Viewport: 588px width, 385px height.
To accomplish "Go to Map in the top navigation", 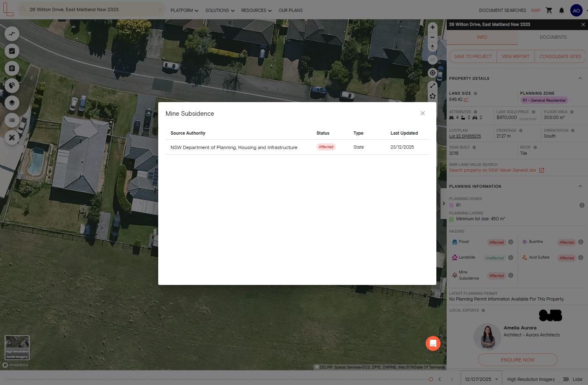I will [536, 10].
